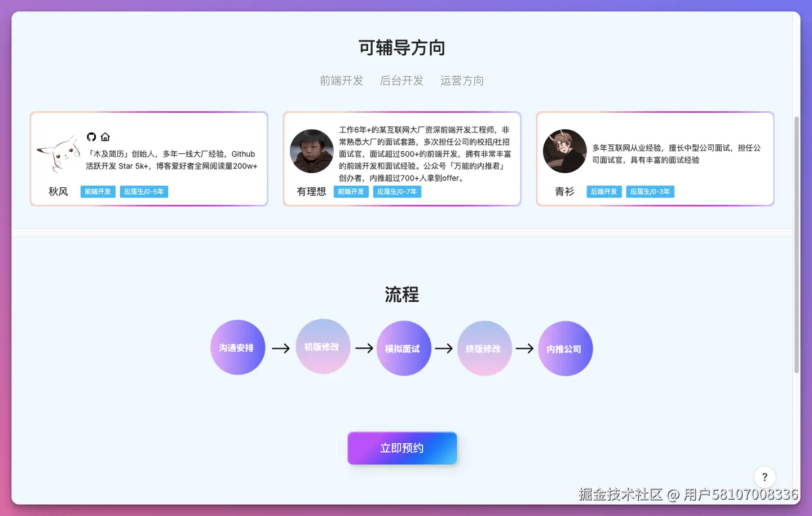Select 运营方向 under 可辅导方向
This screenshot has width=812, height=516.
[461, 81]
